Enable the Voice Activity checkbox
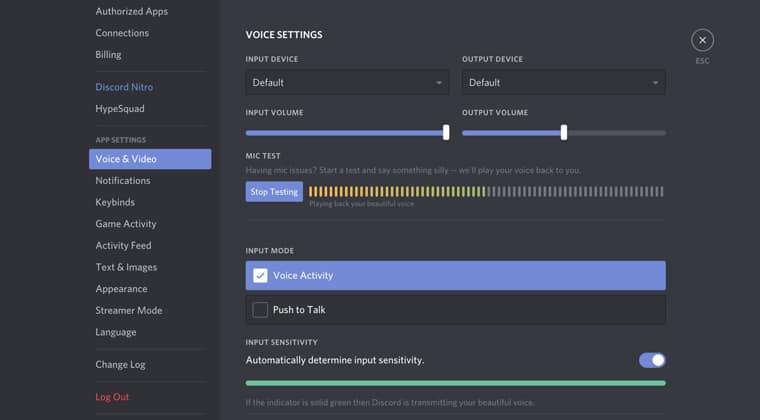The width and height of the screenshot is (760, 420). tap(260, 276)
